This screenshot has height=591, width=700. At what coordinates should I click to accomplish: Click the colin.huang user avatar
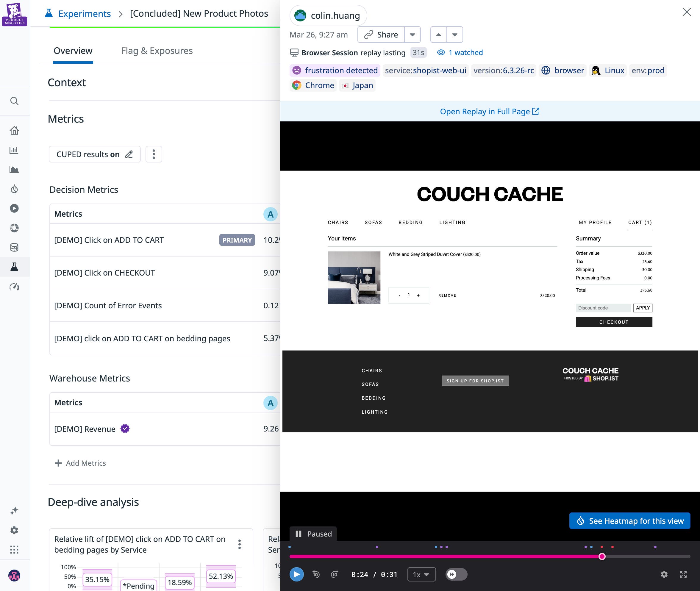300,15
